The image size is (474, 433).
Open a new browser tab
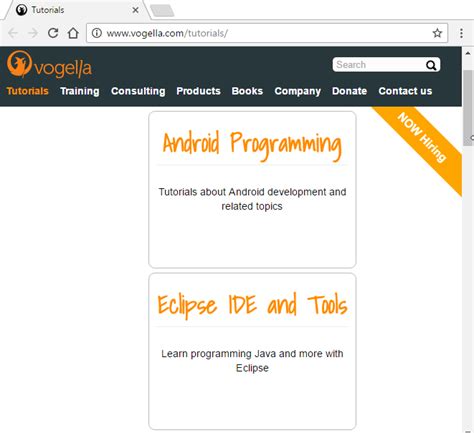(162, 11)
